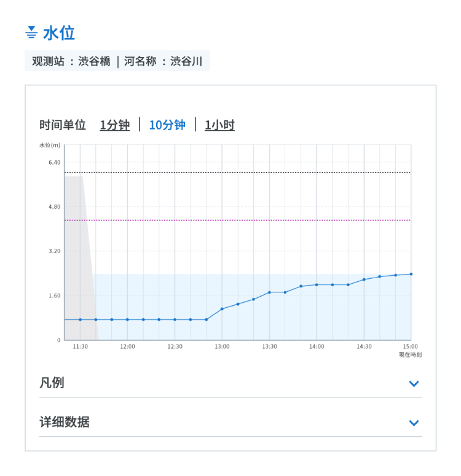461x476 pixels.
Task: Click the 水位(m) axis title
Action: (x=50, y=145)
